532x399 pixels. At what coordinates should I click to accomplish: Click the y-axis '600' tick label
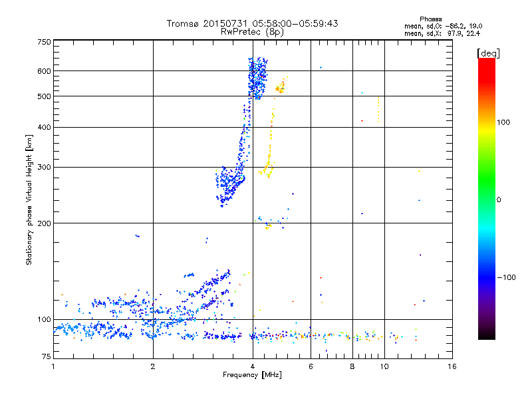click(x=44, y=71)
